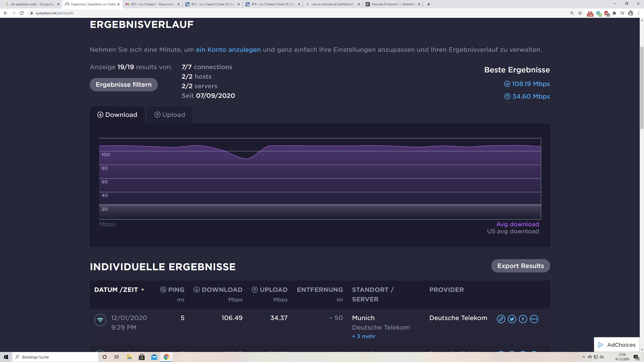Share Munich result on Facebook
Image resolution: width=644 pixels, height=362 pixels.
[x=523, y=319]
